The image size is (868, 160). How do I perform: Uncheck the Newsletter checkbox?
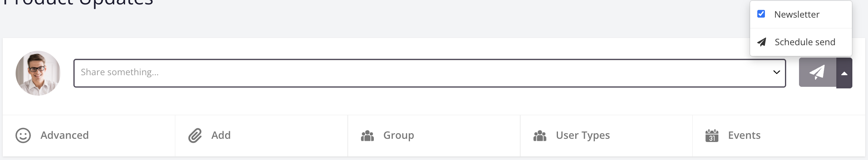click(761, 14)
